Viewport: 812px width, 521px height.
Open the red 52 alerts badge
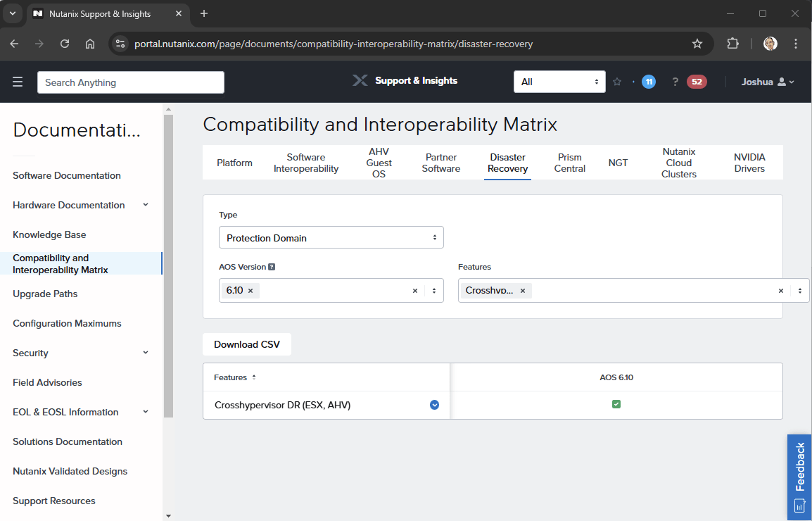click(x=697, y=82)
